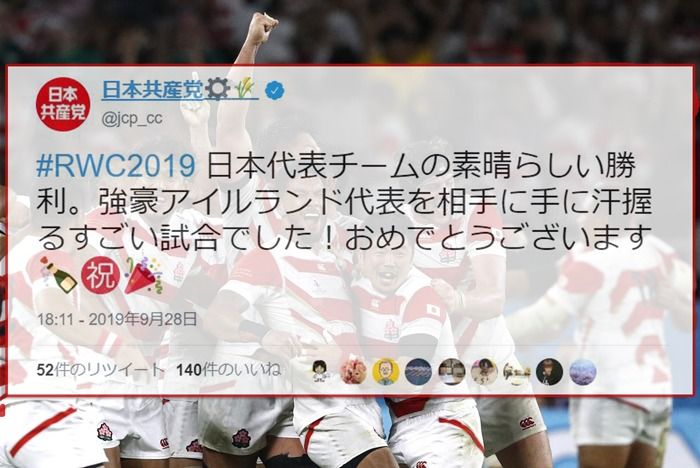Open the pink flower liker avatar

pyautogui.click(x=354, y=371)
